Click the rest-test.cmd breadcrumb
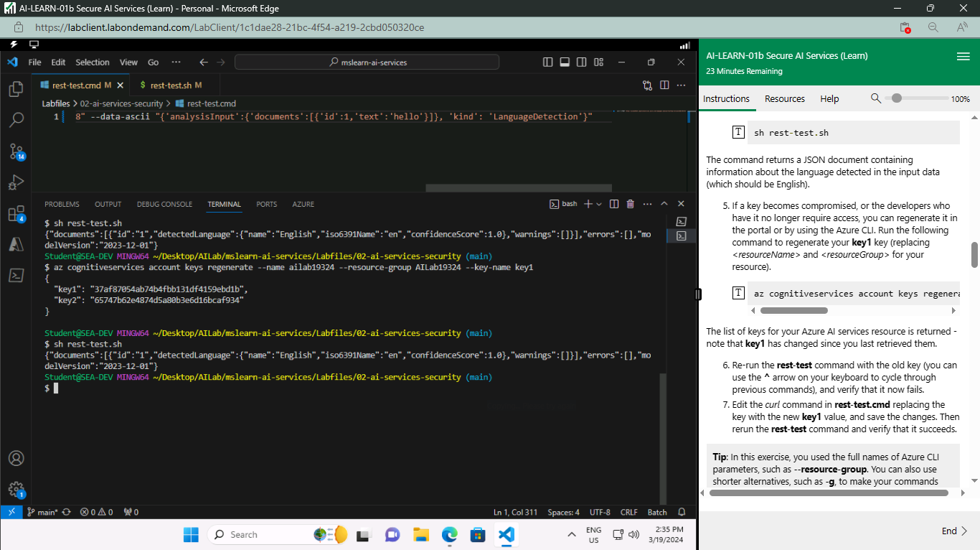980x550 pixels. (x=205, y=103)
